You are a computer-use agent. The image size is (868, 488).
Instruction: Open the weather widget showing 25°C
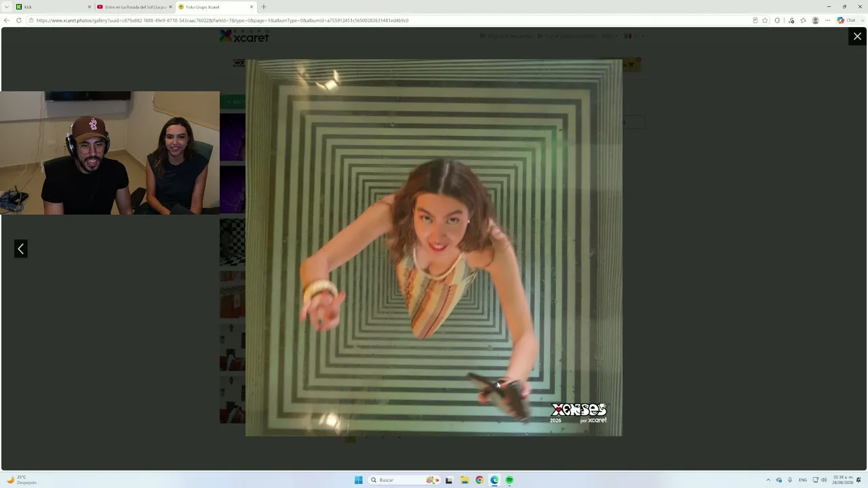[x=22, y=480]
